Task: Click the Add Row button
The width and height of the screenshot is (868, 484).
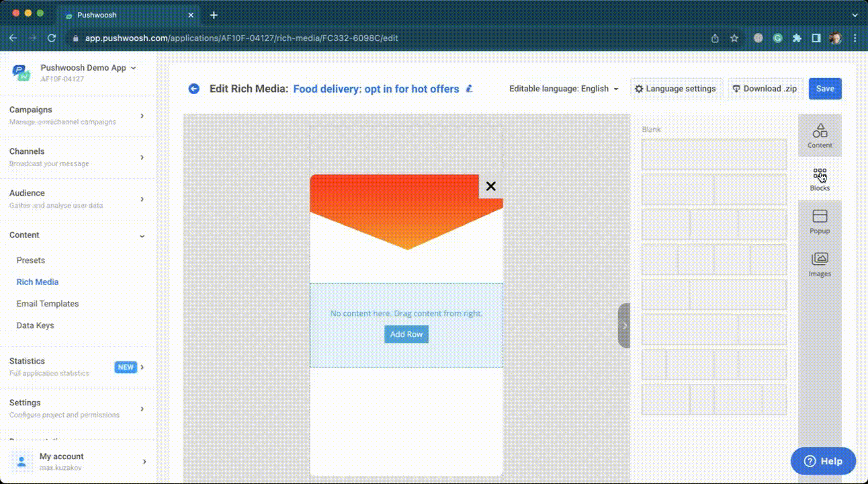Action: [x=406, y=334]
